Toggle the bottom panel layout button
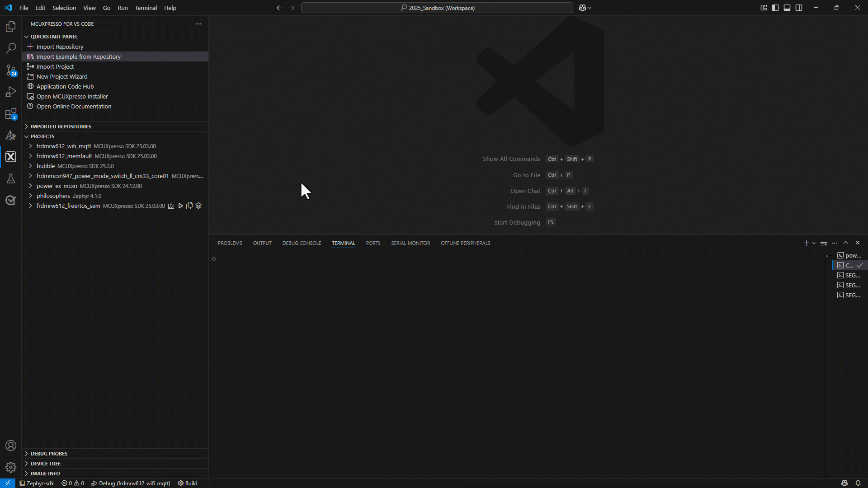868x488 pixels. point(787,8)
